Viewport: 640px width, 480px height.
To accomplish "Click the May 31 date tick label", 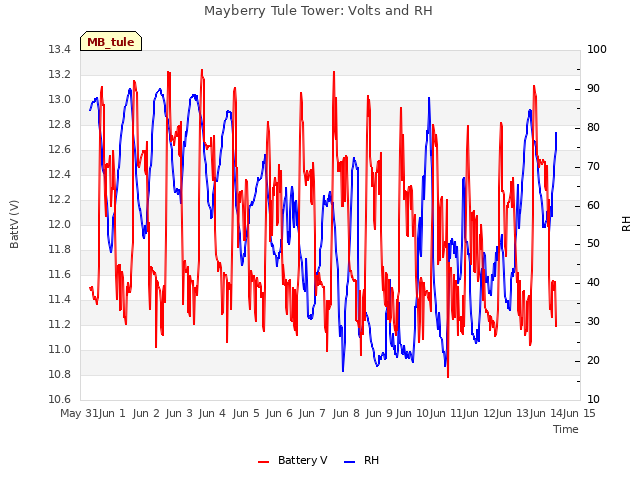I will pyautogui.click(x=79, y=413).
